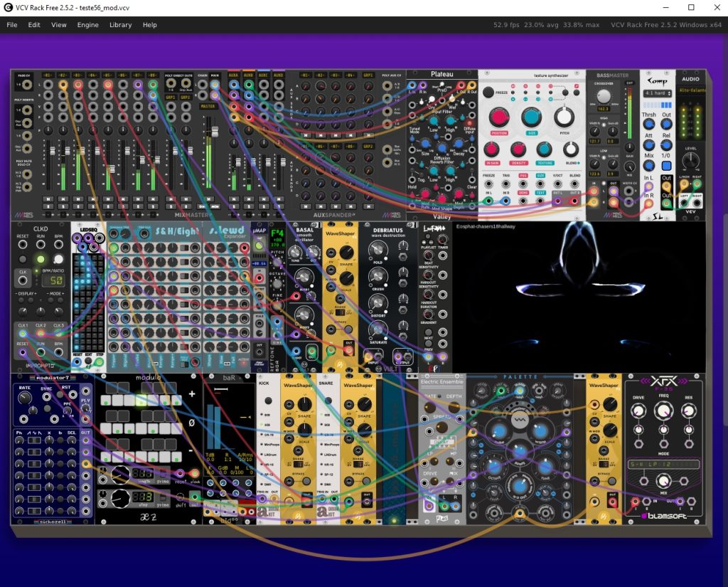
Task: Toggle the blue 1/0 bypass on Comp
Action: 666,166
